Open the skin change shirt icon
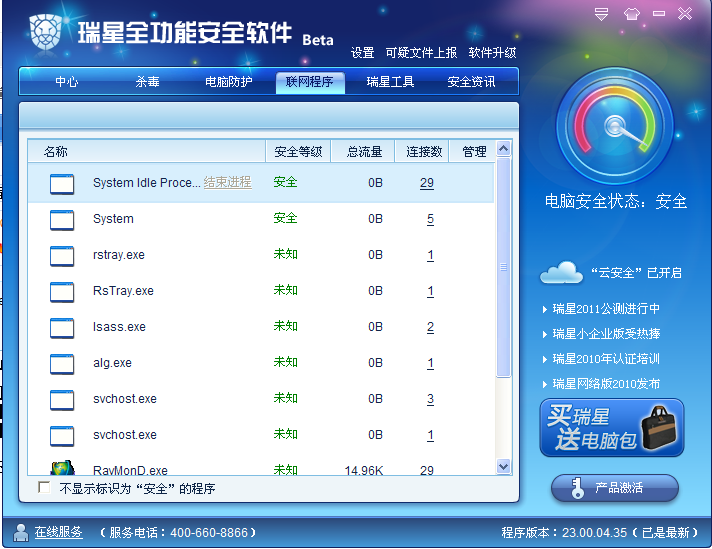The image size is (712, 549). point(632,14)
